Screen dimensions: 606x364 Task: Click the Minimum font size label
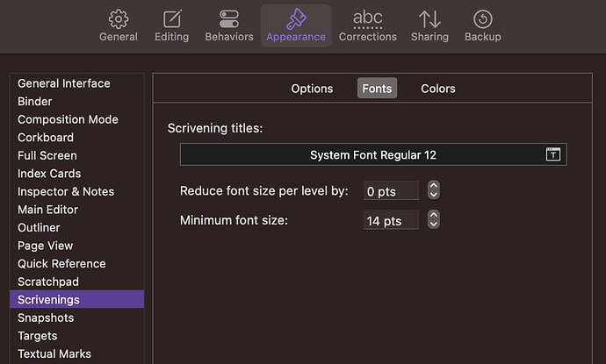point(234,220)
